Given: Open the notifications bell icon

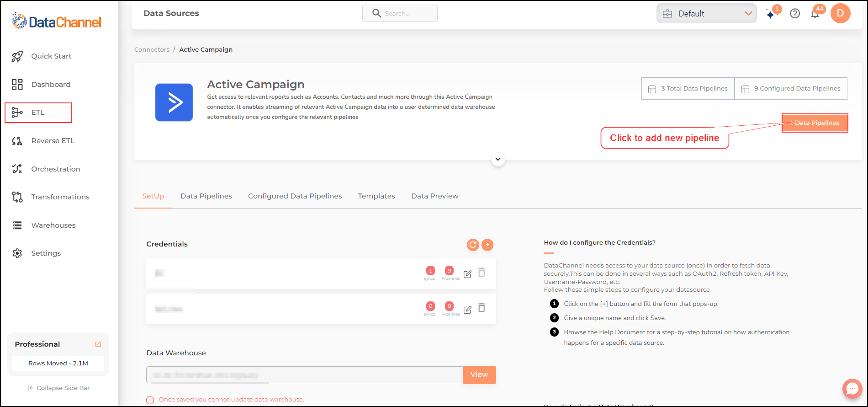Looking at the screenshot, I should pyautogui.click(x=815, y=14).
